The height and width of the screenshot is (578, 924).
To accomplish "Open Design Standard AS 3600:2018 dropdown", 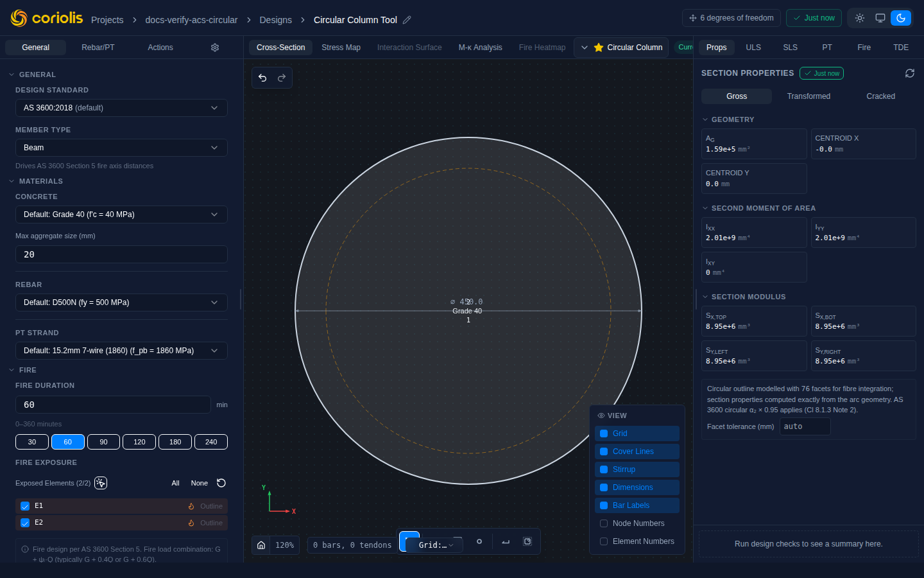I will tap(121, 108).
